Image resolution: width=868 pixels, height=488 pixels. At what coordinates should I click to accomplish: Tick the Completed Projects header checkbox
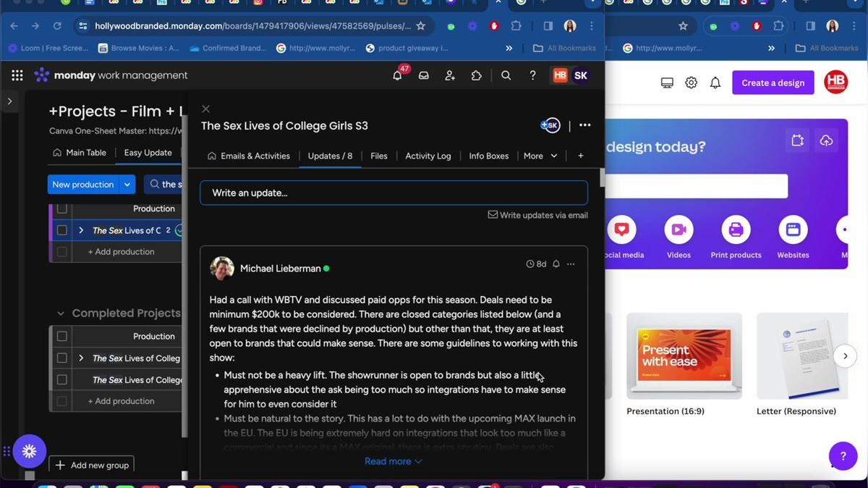point(61,336)
